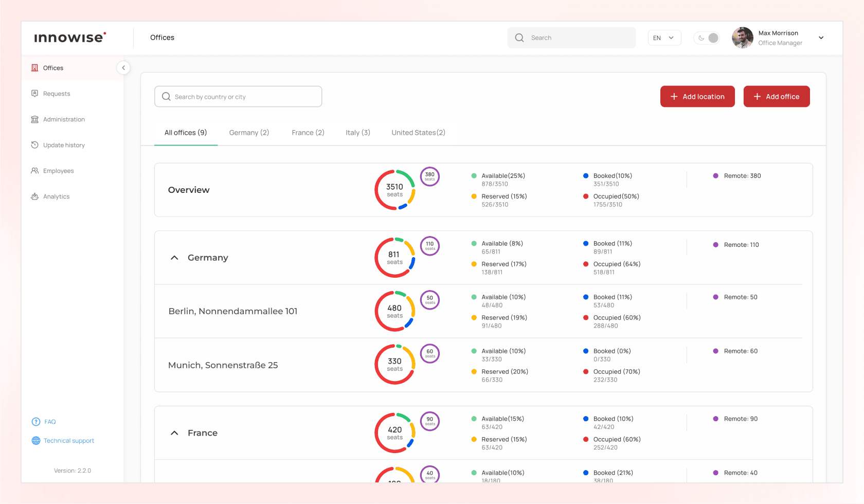Toggle the dark mode switch
864x504 pixels.
[x=707, y=38]
